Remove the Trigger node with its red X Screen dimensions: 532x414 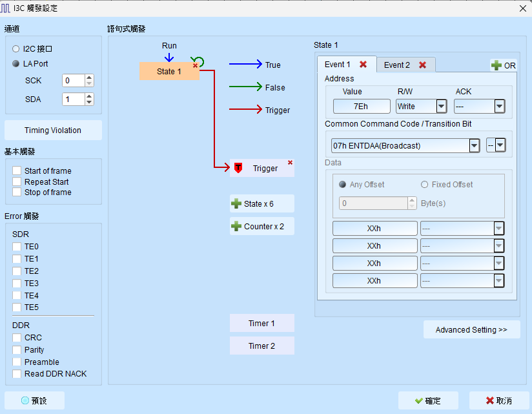(x=290, y=163)
